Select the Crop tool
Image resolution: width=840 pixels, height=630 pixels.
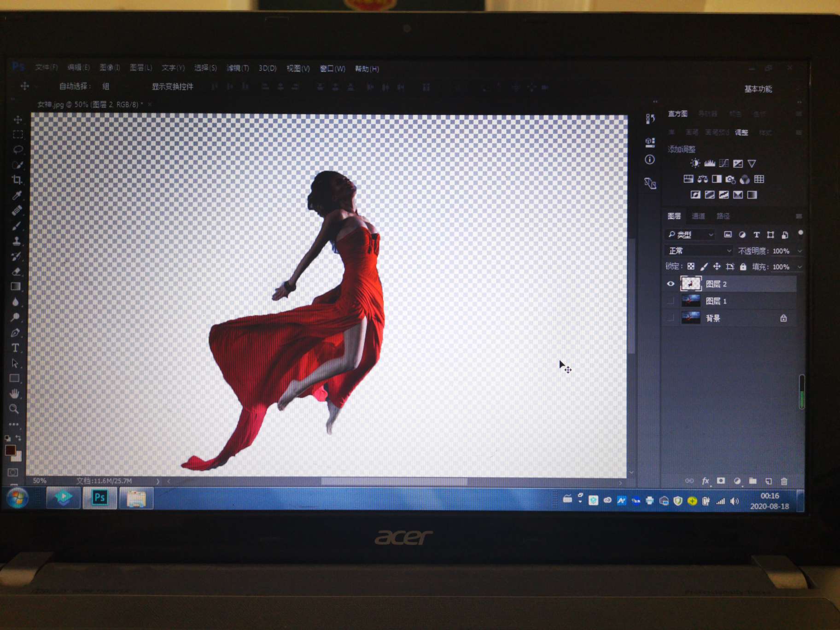(x=17, y=180)
